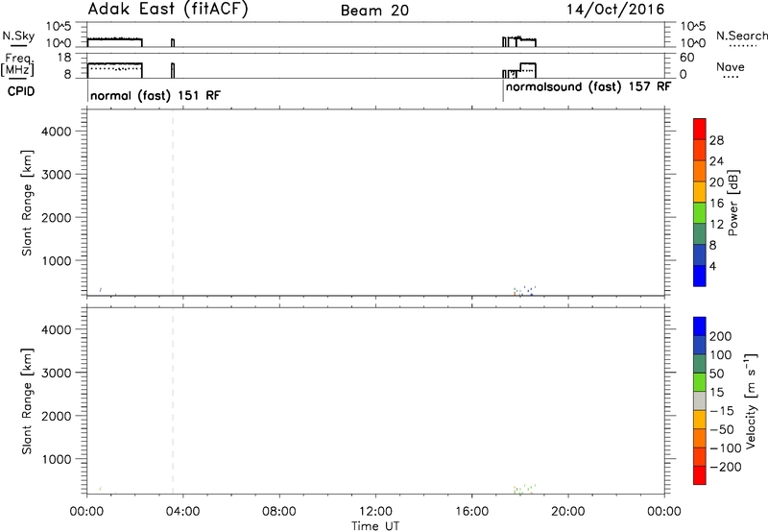Choose the 16–20 dB yellow Power colorbar segment
This screenshot has height=532, width=768.
tap(700, 192)
